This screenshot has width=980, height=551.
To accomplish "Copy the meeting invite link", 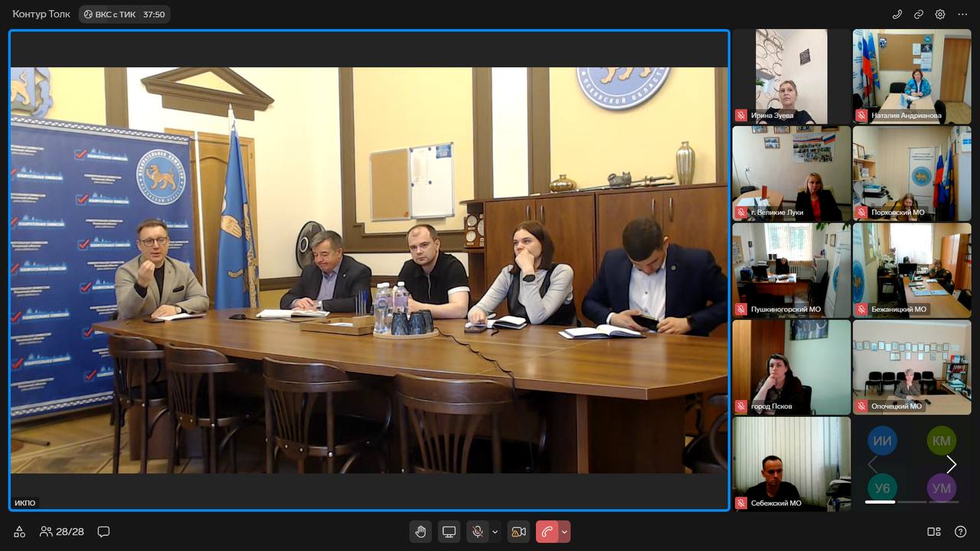I will [919, 14].
